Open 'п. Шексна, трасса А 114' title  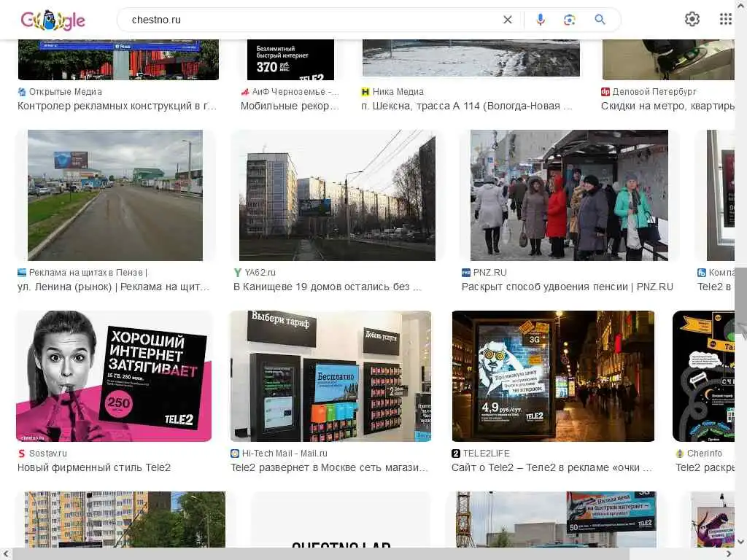click(x=467, y=106)
